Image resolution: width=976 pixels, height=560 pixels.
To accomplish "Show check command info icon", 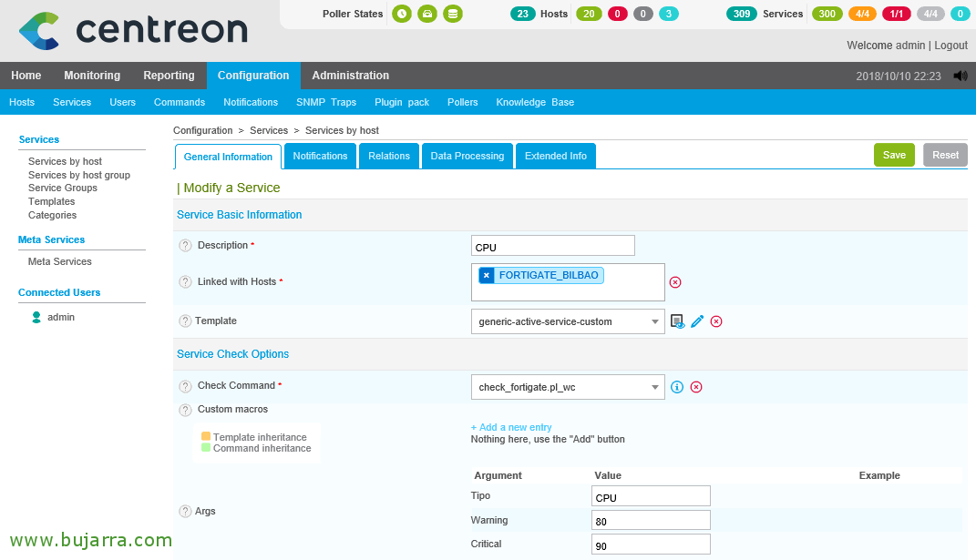I will [x=677, y=387].
